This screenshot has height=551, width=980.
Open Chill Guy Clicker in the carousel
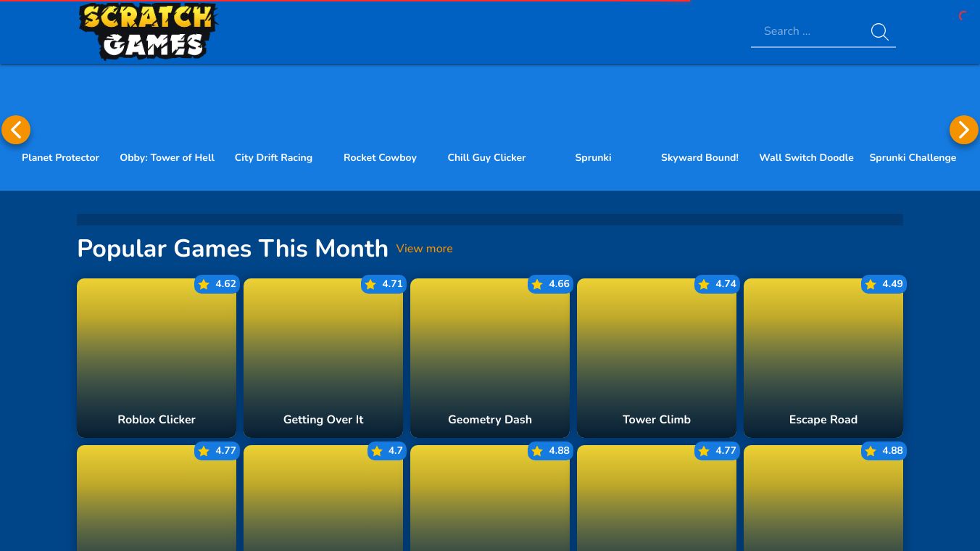point(486,157)
